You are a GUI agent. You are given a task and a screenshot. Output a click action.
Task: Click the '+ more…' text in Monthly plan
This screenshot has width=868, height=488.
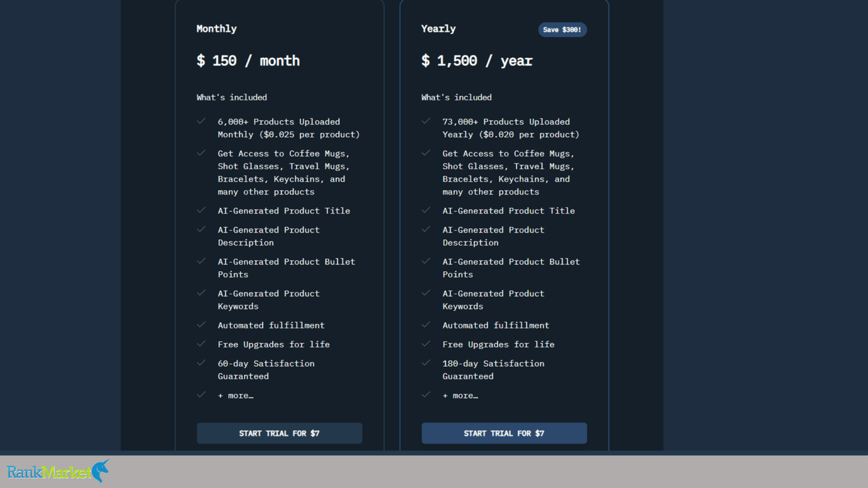pyautogui.click(x=236, y=395)
